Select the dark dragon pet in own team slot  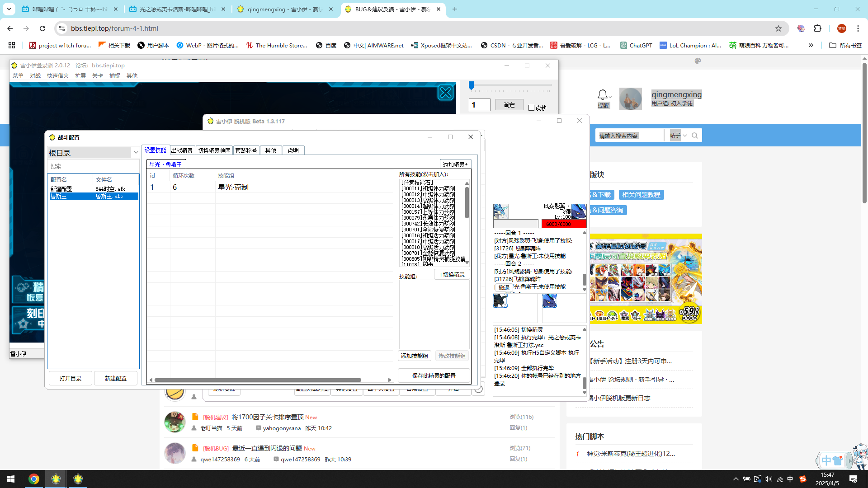click(x=500, y=300)
